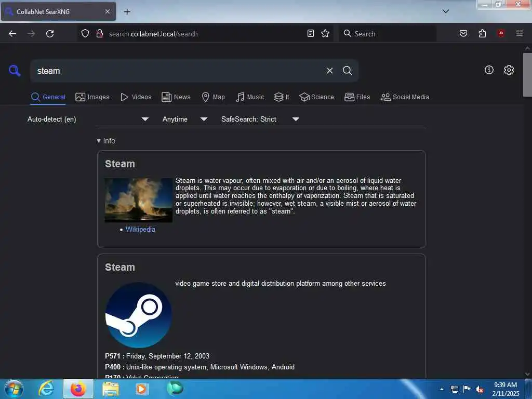Click the insecure connection padlock icon
Screen dimensions: 532x399
99,33
